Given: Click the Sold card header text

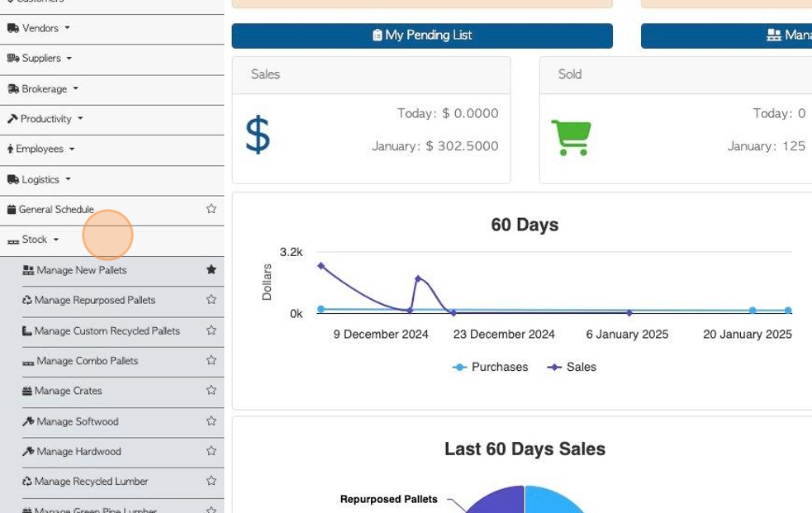Looking at the screenshot, I should (570, 74).
